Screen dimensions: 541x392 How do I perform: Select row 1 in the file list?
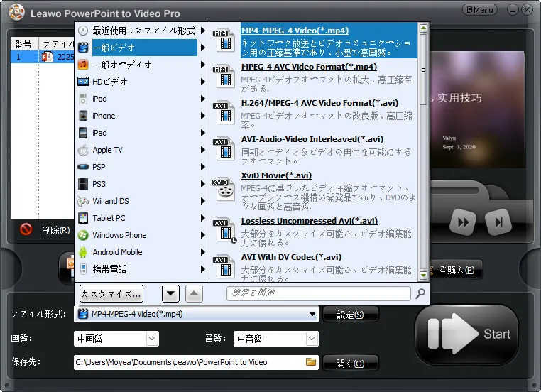coord(43,57)
